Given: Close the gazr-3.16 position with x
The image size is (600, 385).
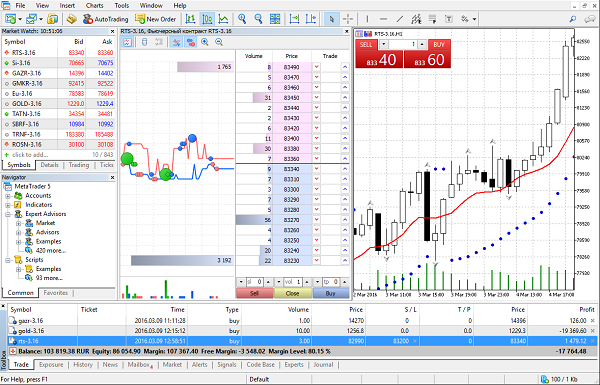Looking at the screenshot, I should point(593,321).
